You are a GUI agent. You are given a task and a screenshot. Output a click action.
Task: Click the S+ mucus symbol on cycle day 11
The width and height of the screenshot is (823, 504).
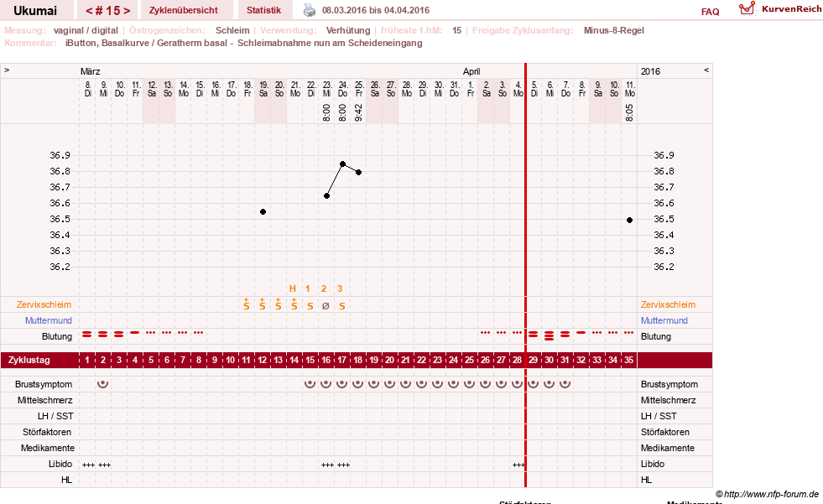tap(246, 304)
